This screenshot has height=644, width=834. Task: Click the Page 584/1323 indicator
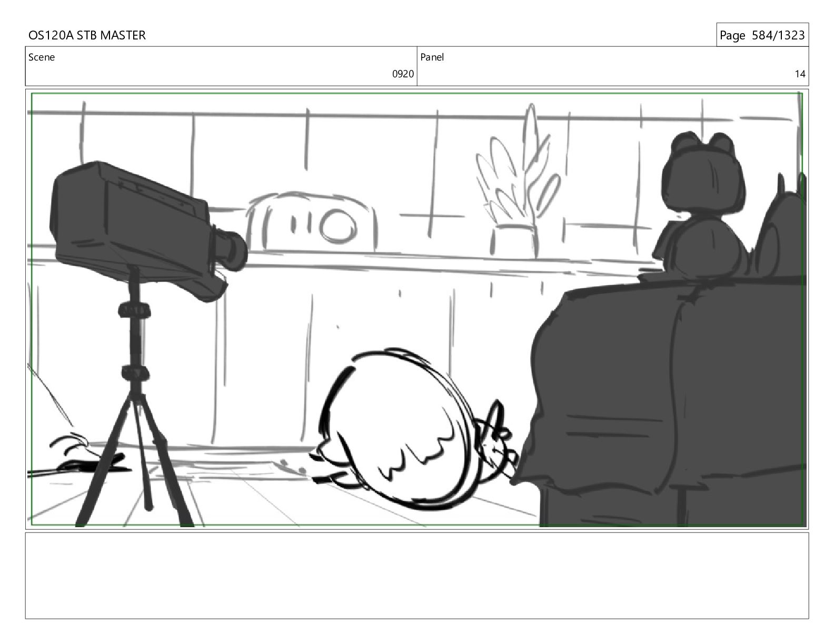tap(762, 35)
